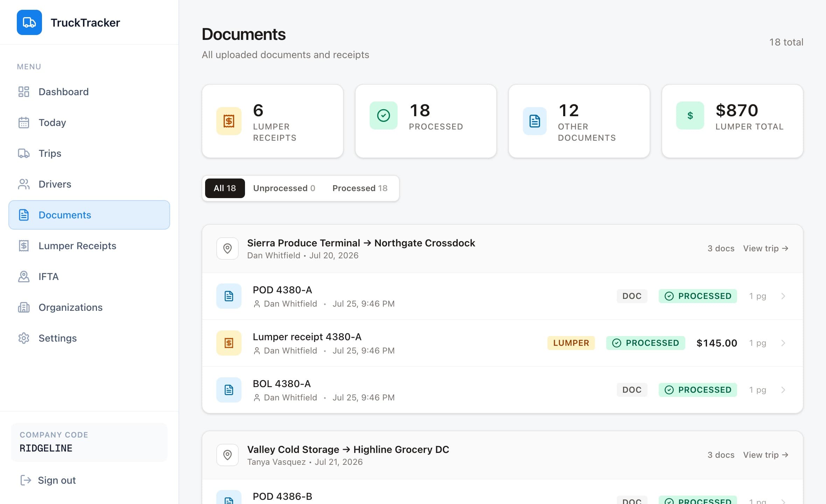Click the Lumper receipt 4380-A title

(x=307, y=337)
